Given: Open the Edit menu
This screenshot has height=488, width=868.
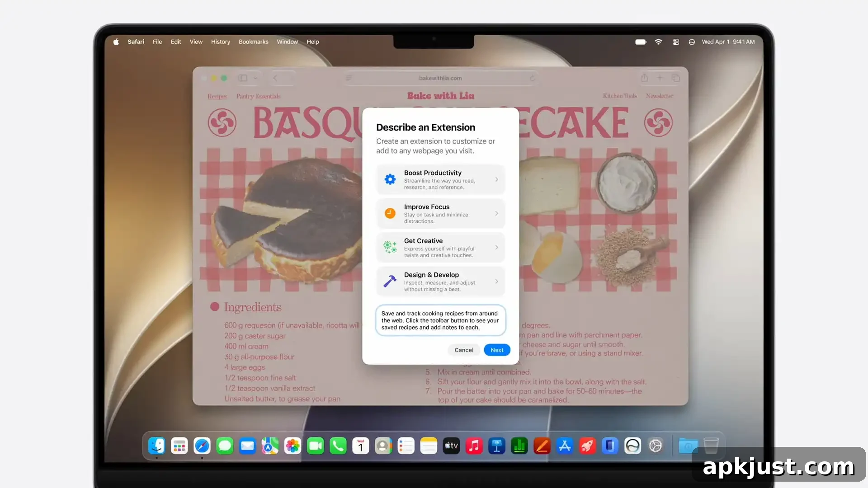Looking at the screenshot, I should coord(176,42).
